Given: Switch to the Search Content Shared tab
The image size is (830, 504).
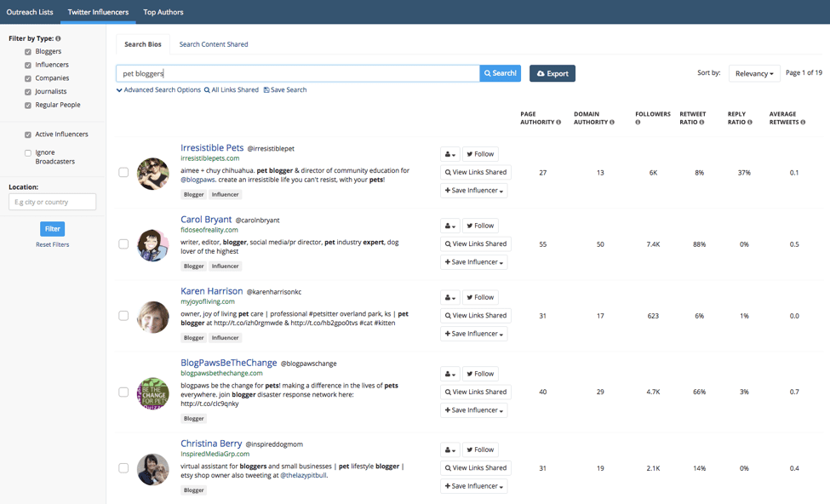Looking at the screenshot, I should tap(214, 44).
